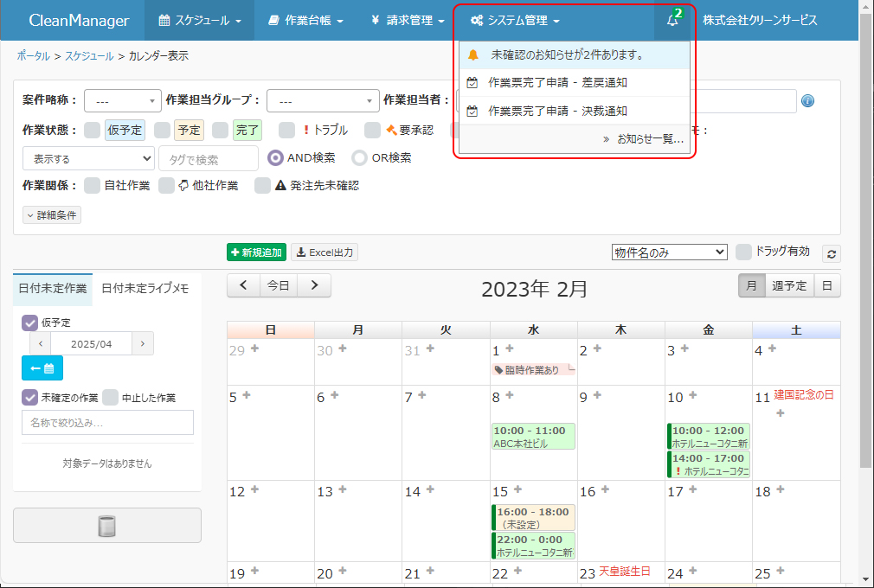Click the 新規追加 button
Screen dimensions: 874x588
[256, 252]
